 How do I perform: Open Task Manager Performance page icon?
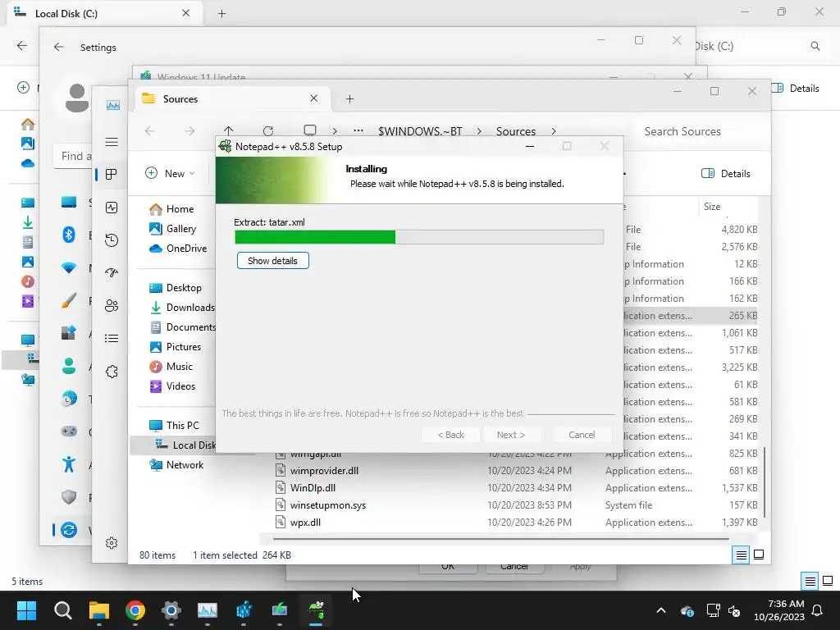[112, 208]
